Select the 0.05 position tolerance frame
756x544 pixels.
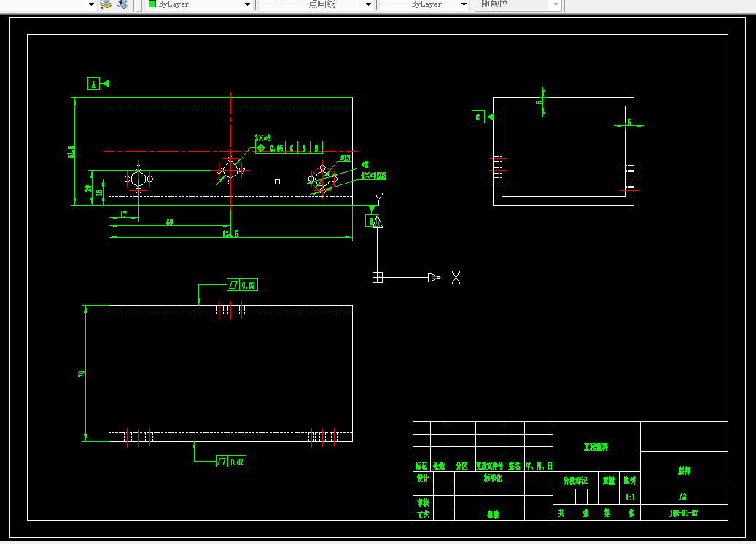point(289,147)
